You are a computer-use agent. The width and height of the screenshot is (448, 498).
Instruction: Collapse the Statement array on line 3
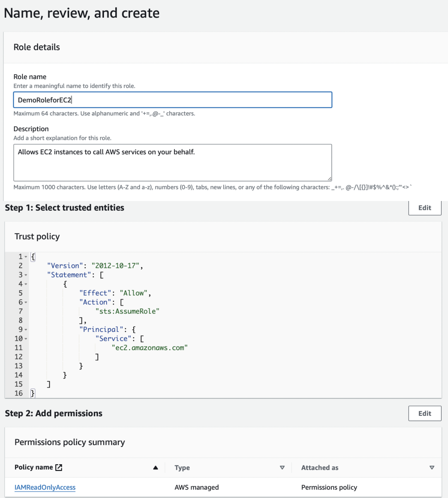26,275
